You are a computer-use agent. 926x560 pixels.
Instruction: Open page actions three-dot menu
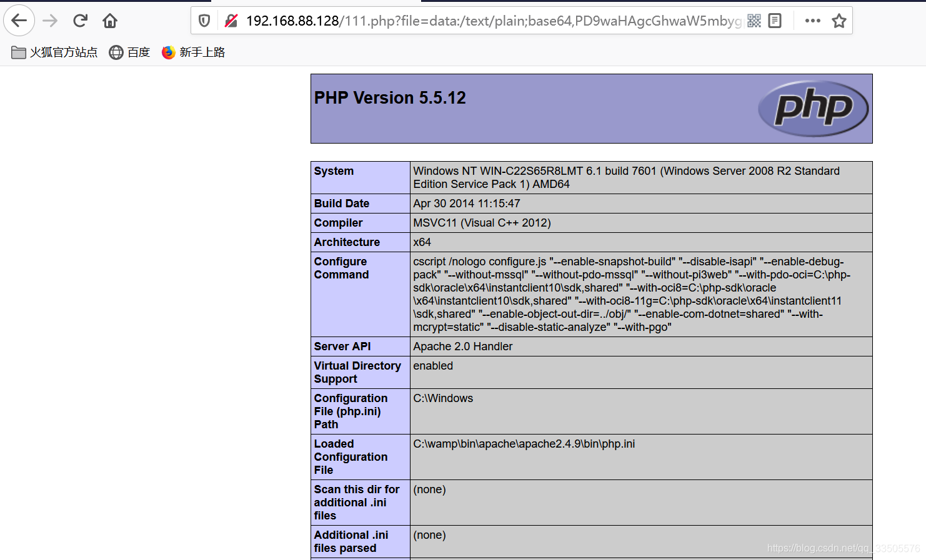pyautogui.click(x=813, y=21)
